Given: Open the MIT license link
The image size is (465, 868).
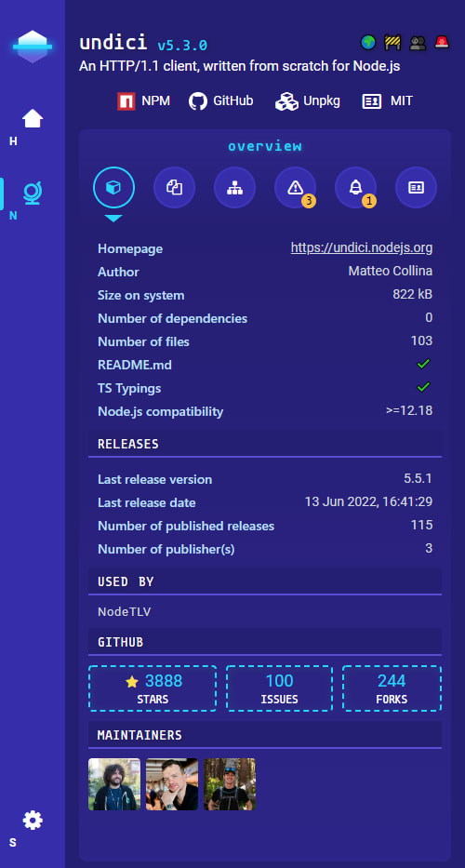Looking at the screenshot, I should click(x=388, y=101).
